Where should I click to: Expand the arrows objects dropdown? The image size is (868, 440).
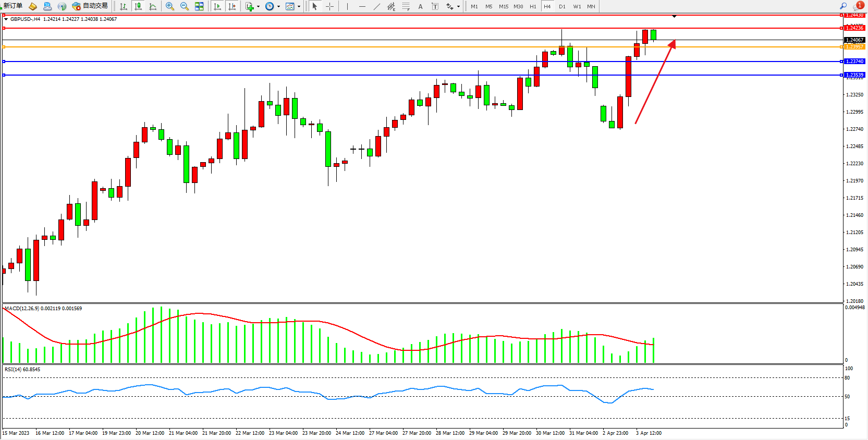(458, 7)
